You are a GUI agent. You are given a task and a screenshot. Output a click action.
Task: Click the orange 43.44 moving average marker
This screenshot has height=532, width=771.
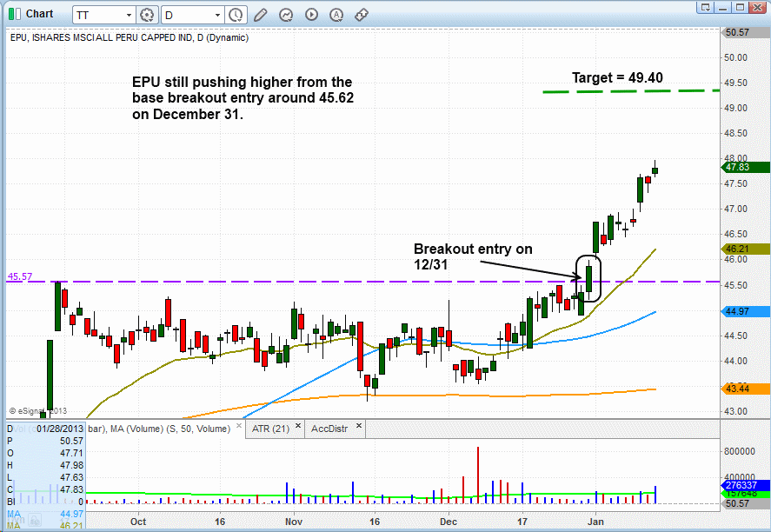pos(745,389)
